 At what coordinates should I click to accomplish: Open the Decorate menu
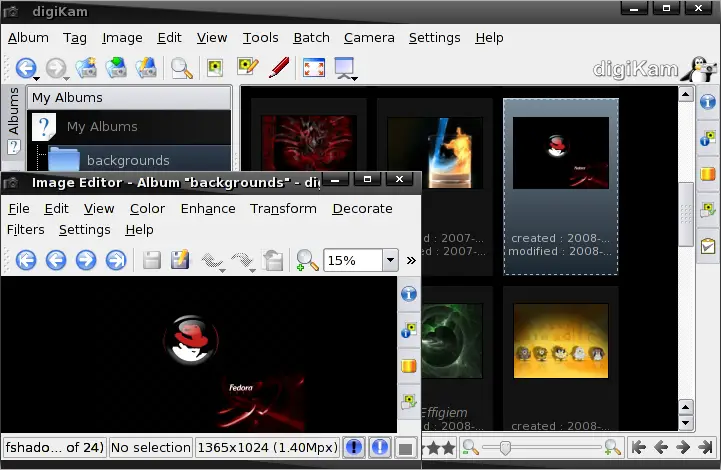coord(362,209)
